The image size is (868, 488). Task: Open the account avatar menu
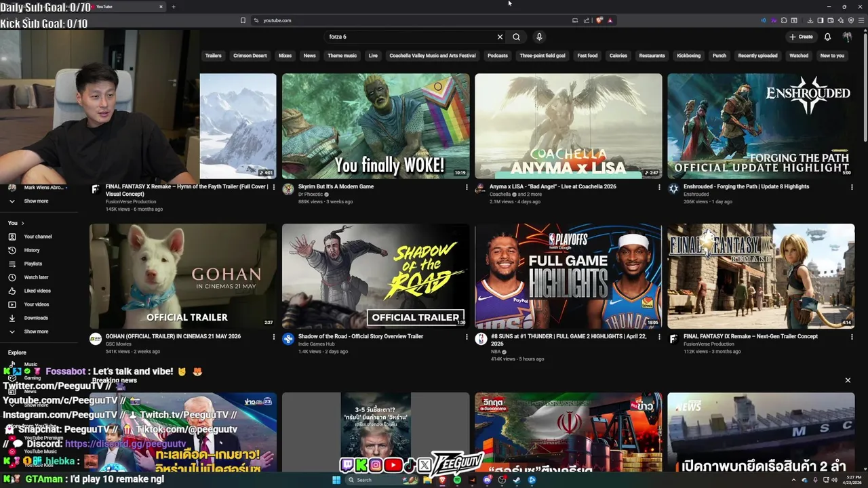coord(847,37)
